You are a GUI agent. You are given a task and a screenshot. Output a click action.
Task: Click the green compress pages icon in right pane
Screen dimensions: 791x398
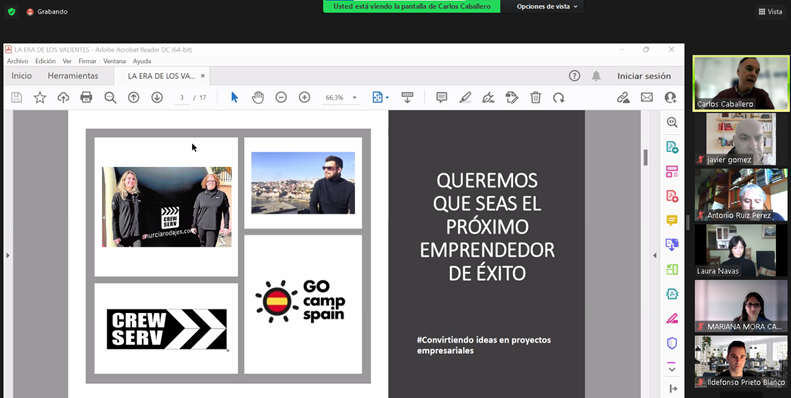672,269
